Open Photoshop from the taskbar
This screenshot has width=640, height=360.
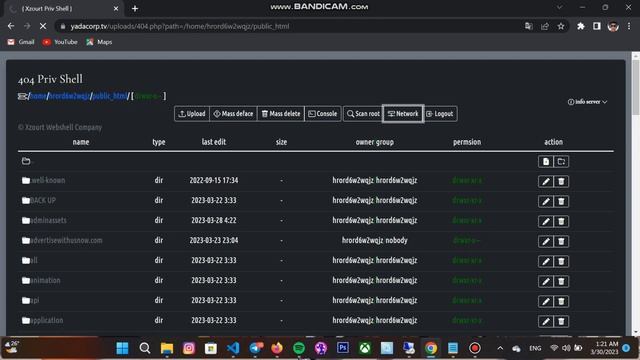(343, 348)
